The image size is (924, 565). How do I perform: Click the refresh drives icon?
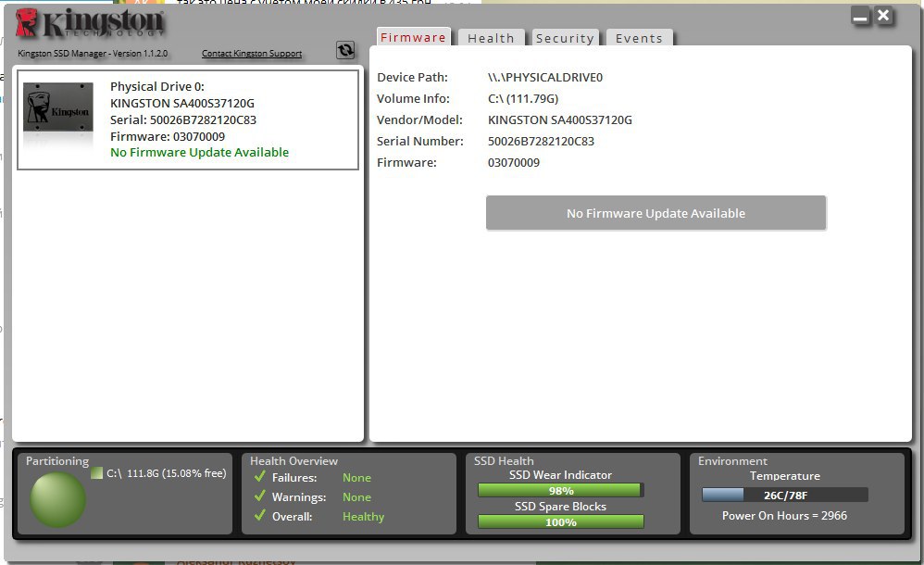pyautogui.click(x=345, y=50)
